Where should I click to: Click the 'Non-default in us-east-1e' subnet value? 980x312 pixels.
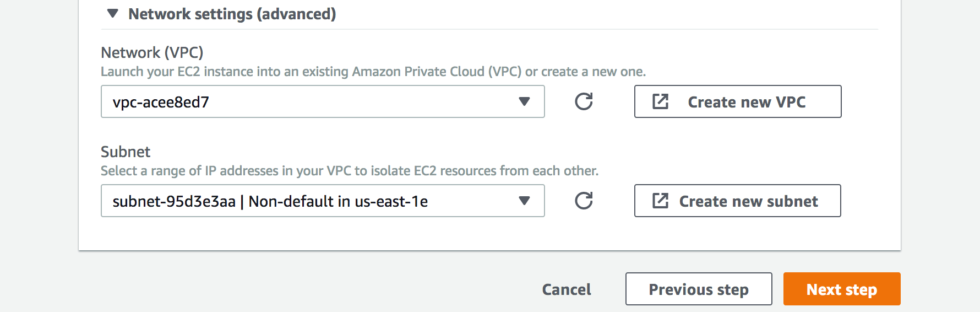click(x=338, y=202)
